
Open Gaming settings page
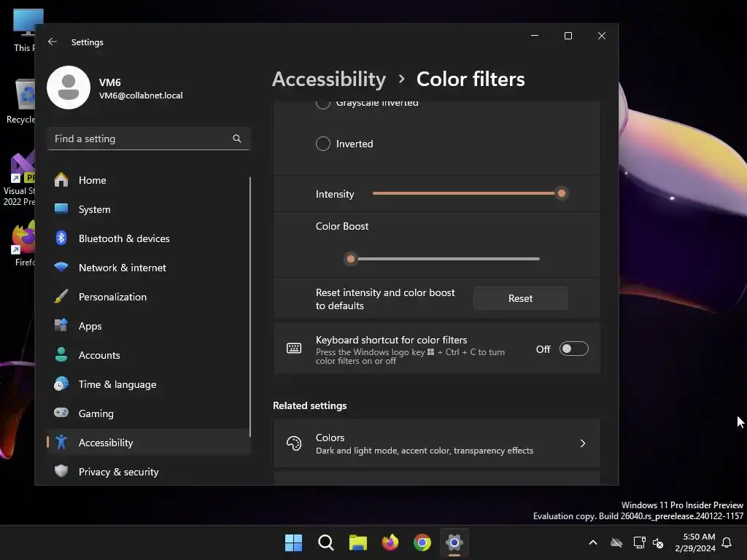point(148,413)
